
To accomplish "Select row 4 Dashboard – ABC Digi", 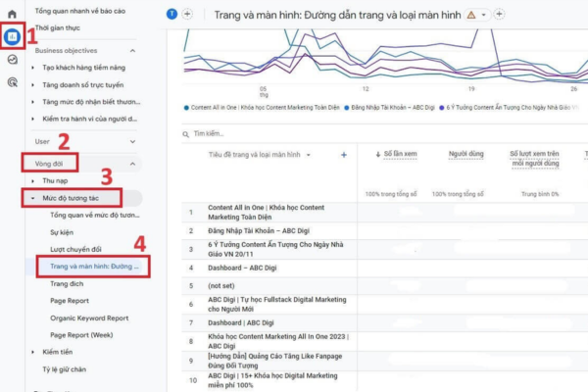I will pyautogui.click(x=242, y=268).
